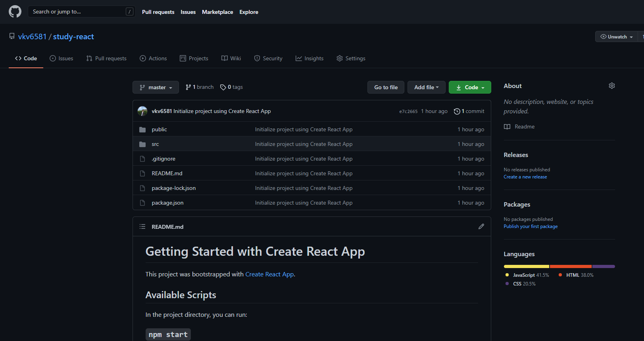
Task: Open the package-lock.json file name
Action: [174, 188]
